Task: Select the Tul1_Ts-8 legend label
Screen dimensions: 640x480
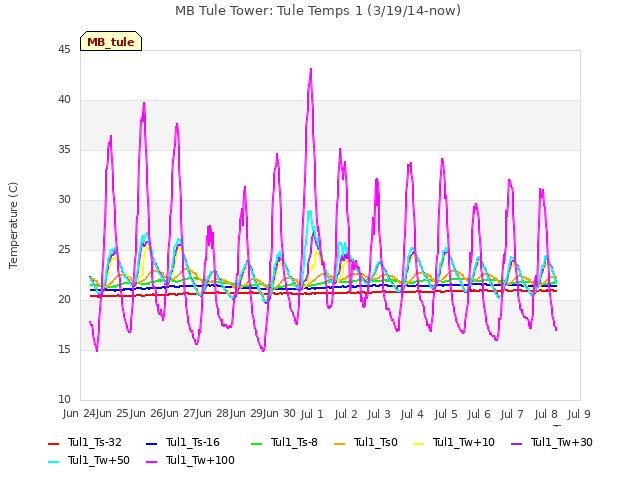Action: [x=294, y=442]
